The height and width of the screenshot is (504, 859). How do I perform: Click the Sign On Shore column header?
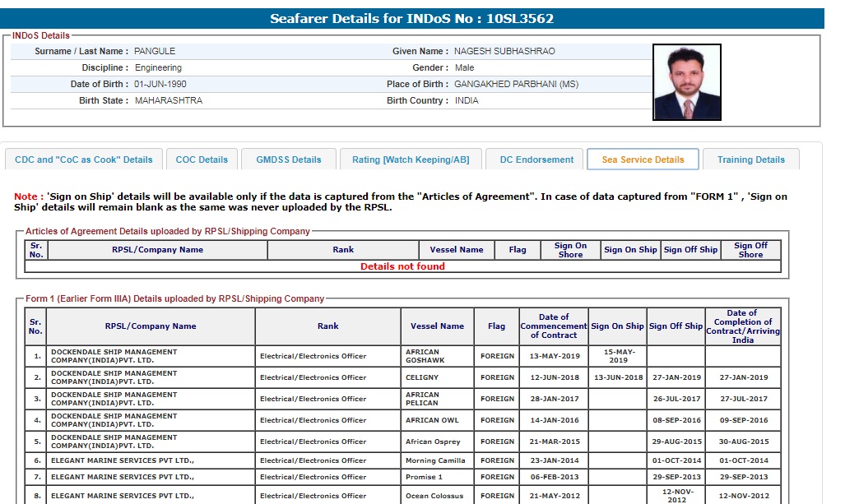pyautogui.click(x=570, y=250)
